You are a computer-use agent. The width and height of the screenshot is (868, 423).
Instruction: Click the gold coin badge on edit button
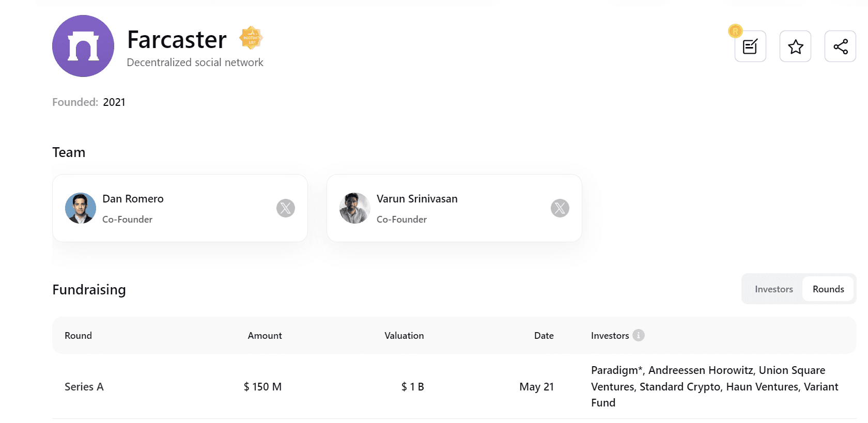point(735,31)
